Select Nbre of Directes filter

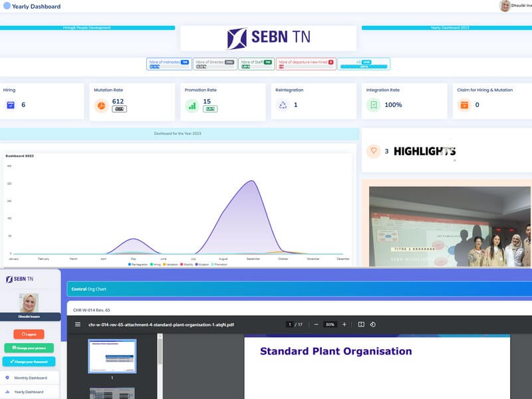tap(215, 64)
